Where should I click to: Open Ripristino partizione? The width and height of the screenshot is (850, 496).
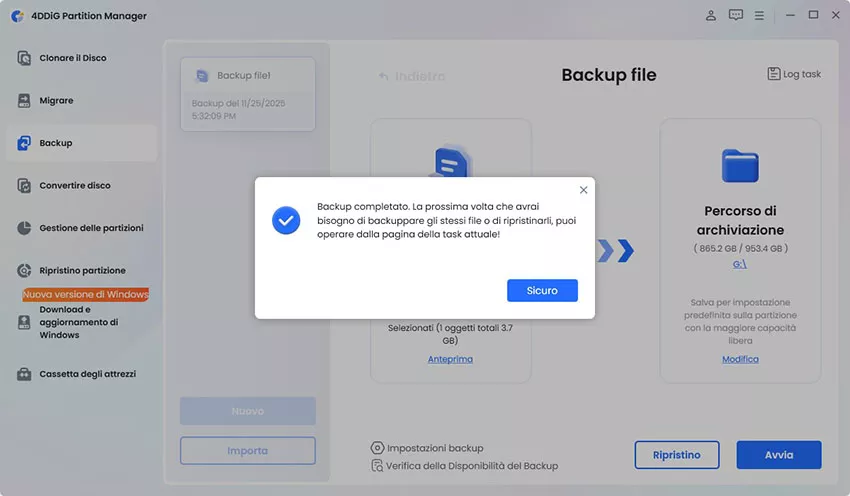[x=82, y=270]
